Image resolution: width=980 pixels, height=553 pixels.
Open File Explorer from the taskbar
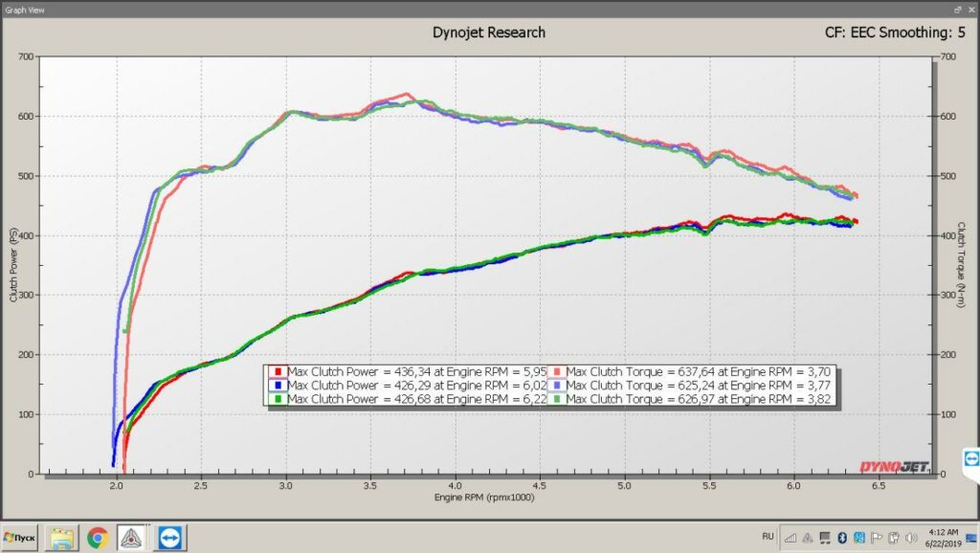tap(63, 538)
